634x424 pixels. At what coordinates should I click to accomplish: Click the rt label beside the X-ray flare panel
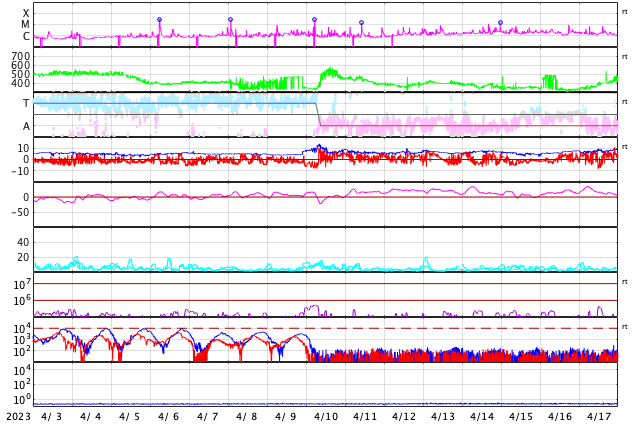624,12
